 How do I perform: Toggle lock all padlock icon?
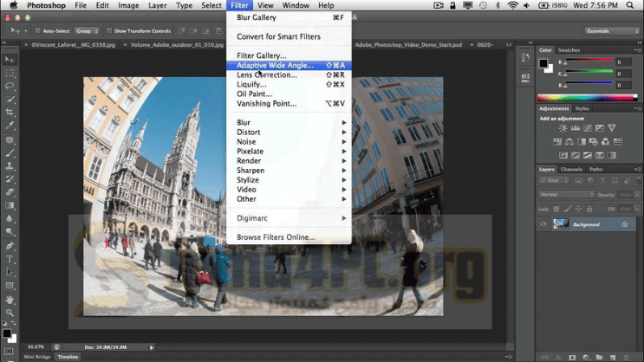click(589, 209)
